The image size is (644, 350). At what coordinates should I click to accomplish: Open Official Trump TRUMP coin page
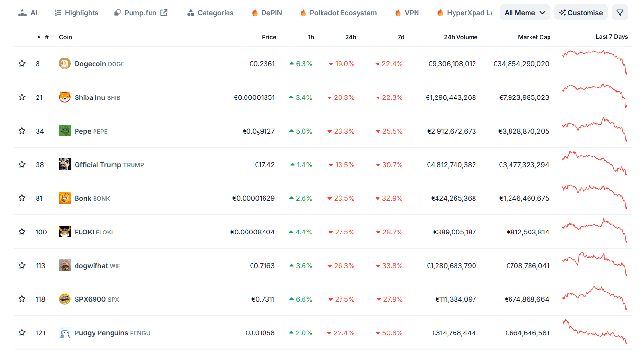point(109,165)
